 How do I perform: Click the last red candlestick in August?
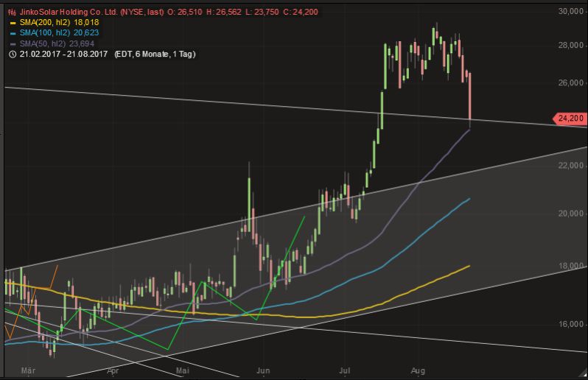click(x=470, y=100)
